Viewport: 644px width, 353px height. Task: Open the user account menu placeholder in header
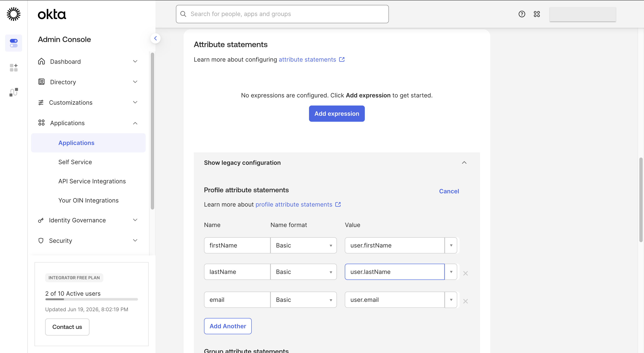(x=582, y=14)
